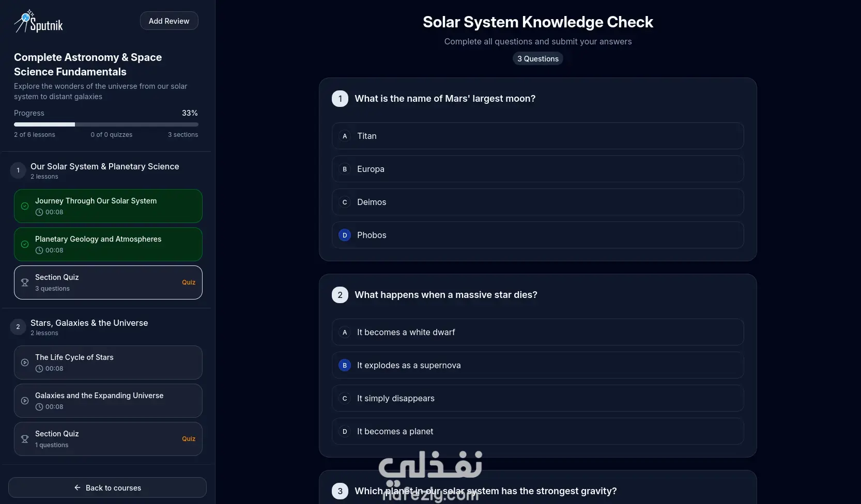Open The Life Cycle of Stars lesson
The width and height of the screenshot is (861, 504).
point(108,363)
